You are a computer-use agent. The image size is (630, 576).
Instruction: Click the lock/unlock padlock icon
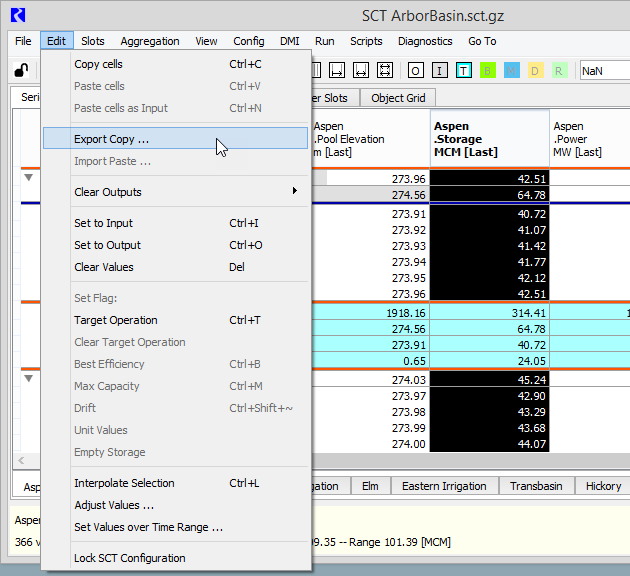point(20,71)
